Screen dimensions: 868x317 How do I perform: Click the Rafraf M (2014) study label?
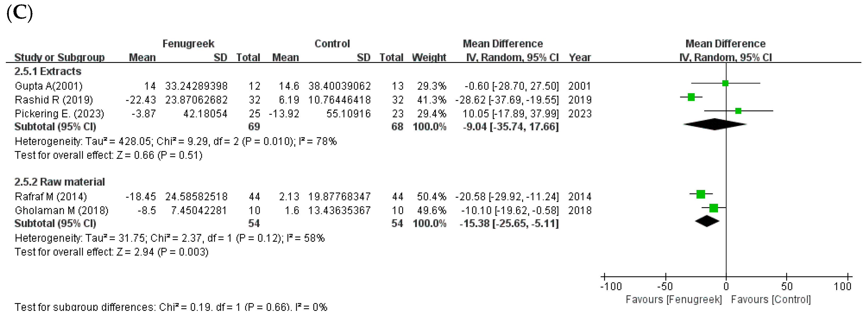pyautogui.click(x=51, y=197)
